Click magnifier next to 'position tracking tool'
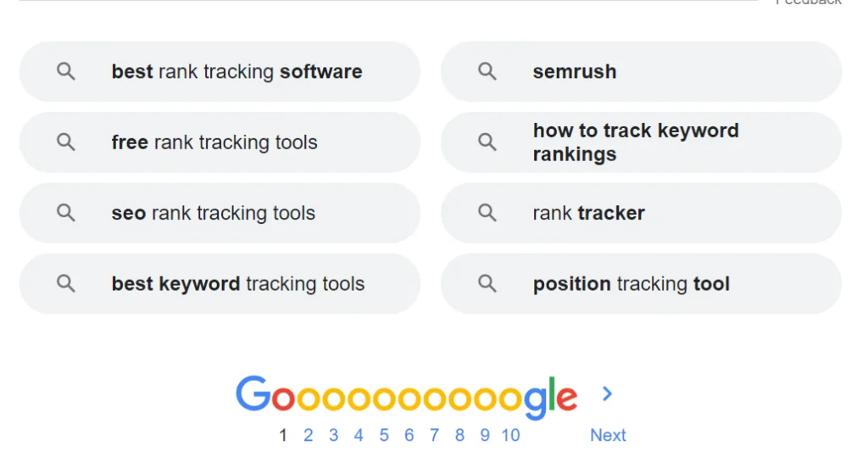The width and height of the screenshot is (868, 474). click(487, 284)
